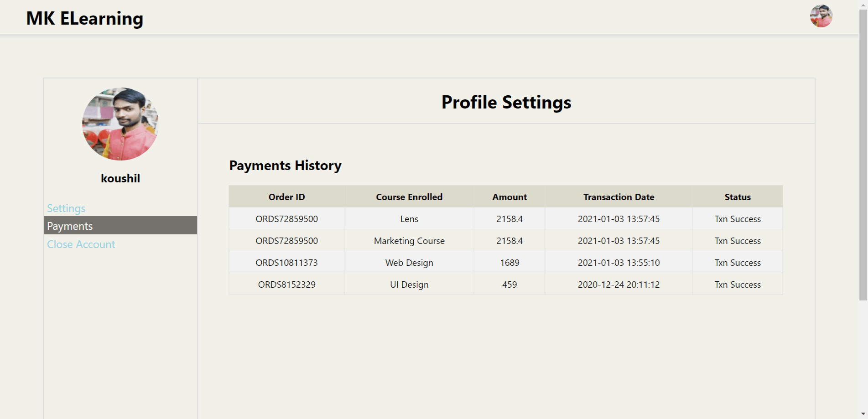
Task: Select order ID ORDS8152329
Action: (x=286, y=285)
